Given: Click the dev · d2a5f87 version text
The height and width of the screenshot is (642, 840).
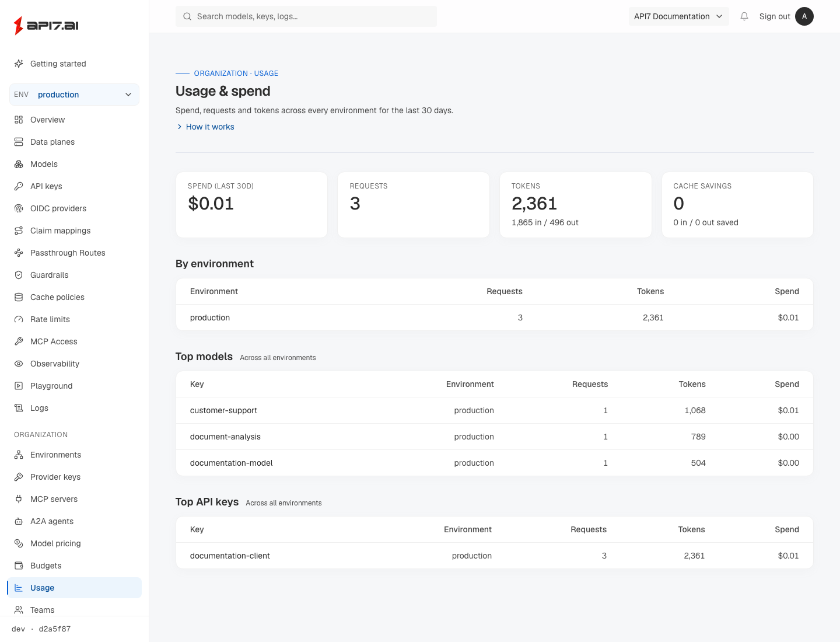Looking at the screenshot, I should click(41, 629).
